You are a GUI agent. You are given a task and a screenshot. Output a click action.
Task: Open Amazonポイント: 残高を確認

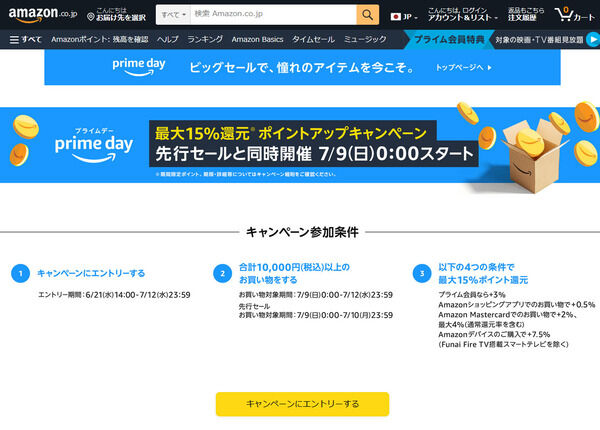pos(99,39)
